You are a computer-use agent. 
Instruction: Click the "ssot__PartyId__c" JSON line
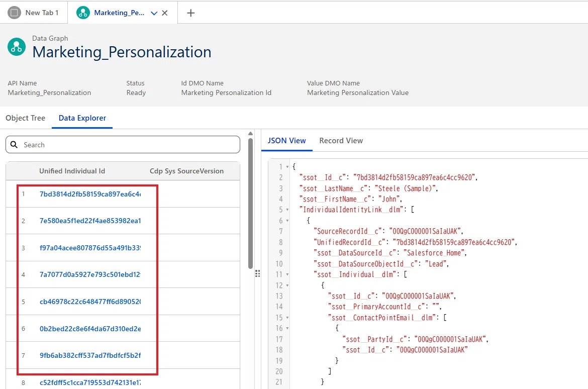tap(416, 339)
